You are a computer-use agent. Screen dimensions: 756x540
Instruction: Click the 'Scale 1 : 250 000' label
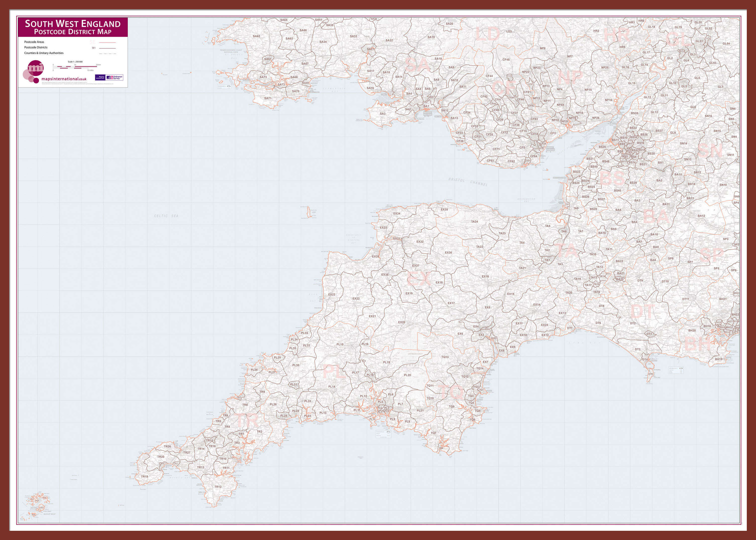click(75, 61)
